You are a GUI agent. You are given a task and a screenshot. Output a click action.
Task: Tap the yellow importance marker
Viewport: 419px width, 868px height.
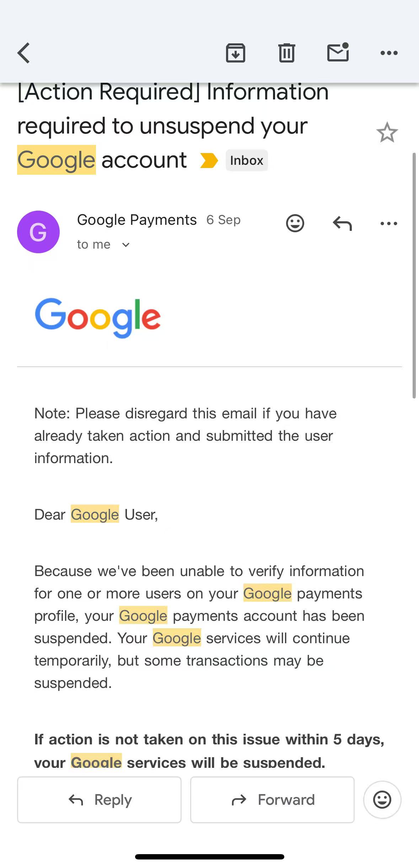(x=209, y=160)
